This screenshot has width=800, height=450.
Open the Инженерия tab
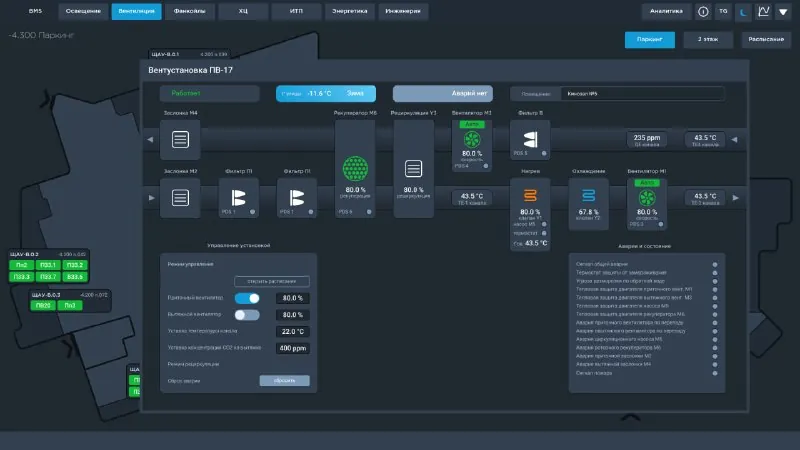(x=403, y=11)
